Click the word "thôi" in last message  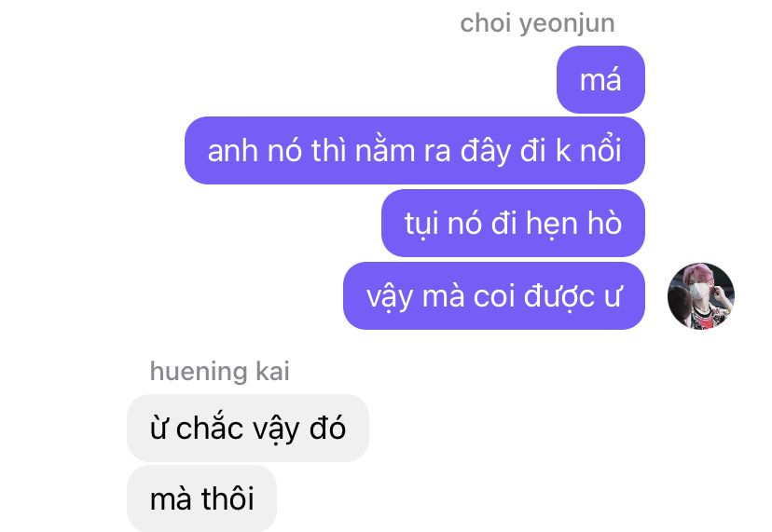[x=227, y=498]
